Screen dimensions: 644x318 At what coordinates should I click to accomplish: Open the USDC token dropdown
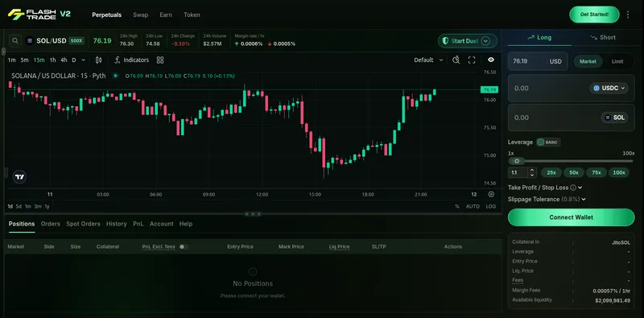coord(609,88)
